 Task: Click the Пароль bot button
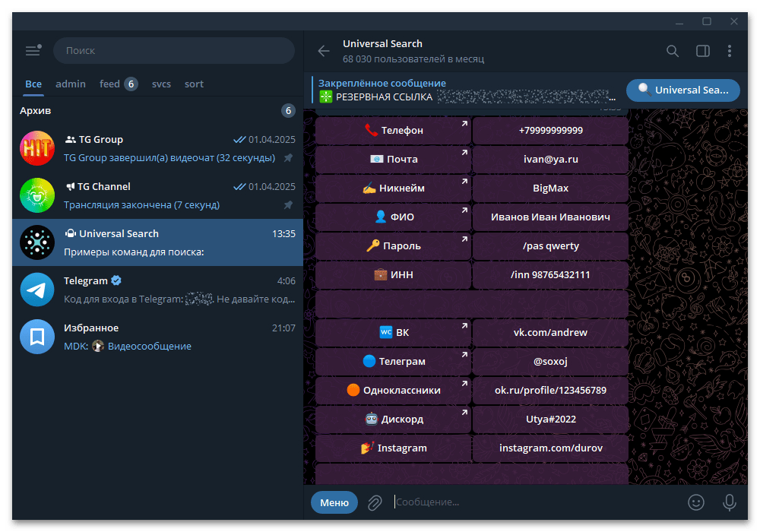click(x=393, y=245)
